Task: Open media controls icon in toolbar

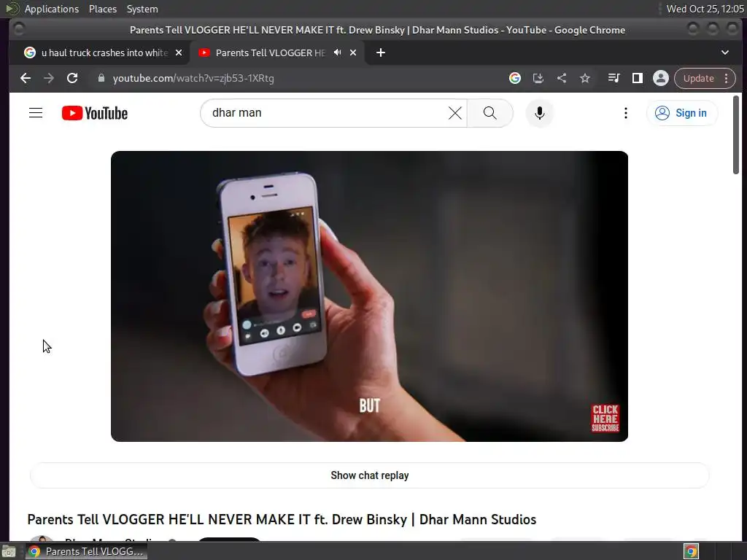Action: 614,78
